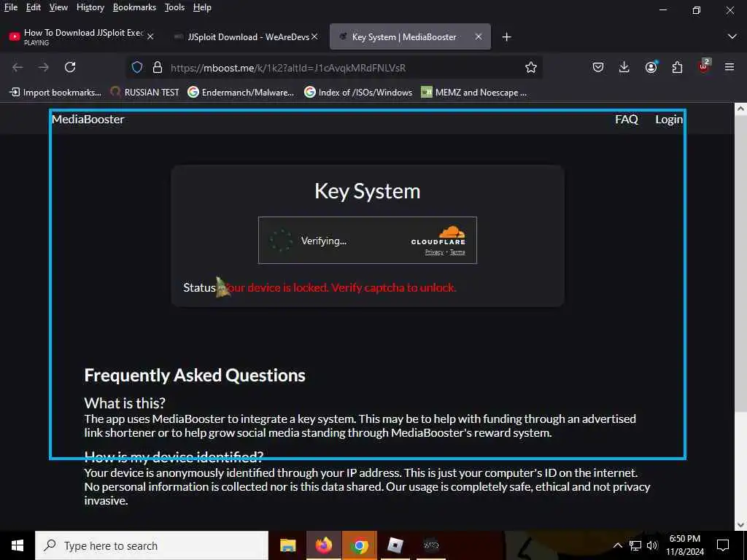Open the Bookmarks menu

point(134,7)
